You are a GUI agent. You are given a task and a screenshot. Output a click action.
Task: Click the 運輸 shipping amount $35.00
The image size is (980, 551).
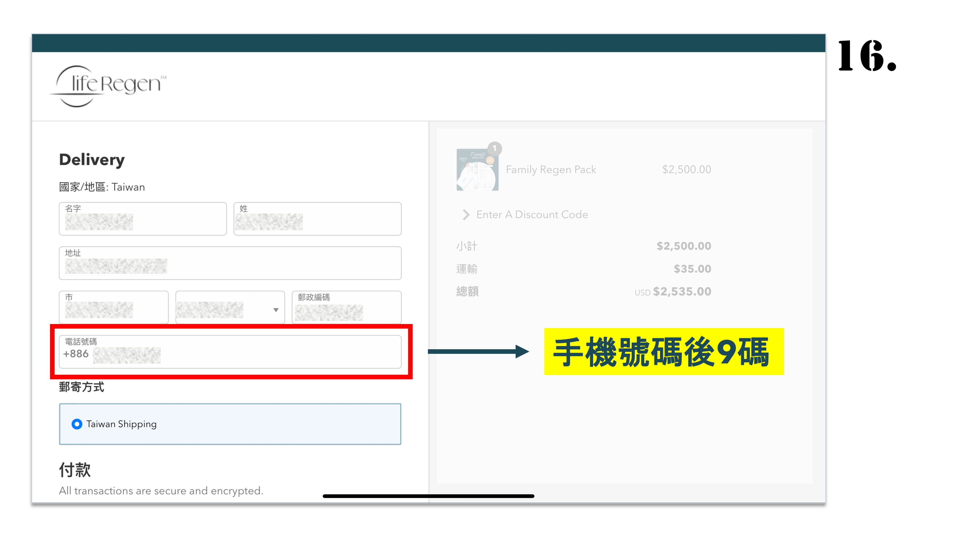coord(692,269)
